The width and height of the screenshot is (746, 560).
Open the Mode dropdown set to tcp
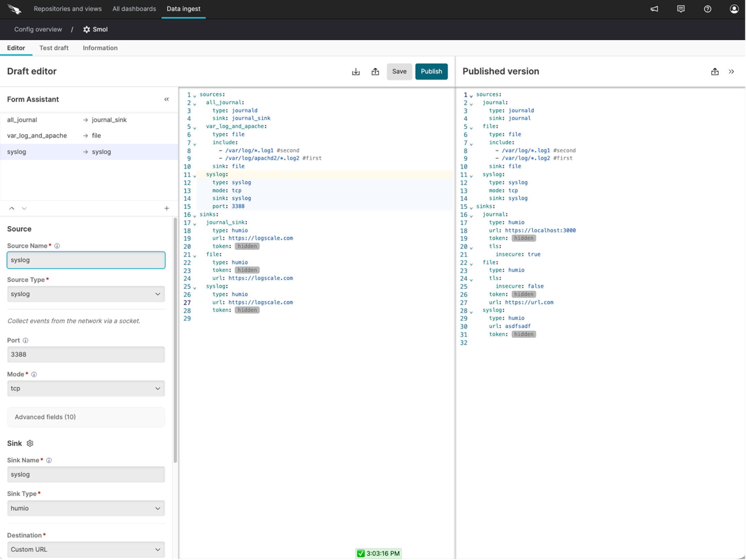pyautogui.click(x=86, y=389)
